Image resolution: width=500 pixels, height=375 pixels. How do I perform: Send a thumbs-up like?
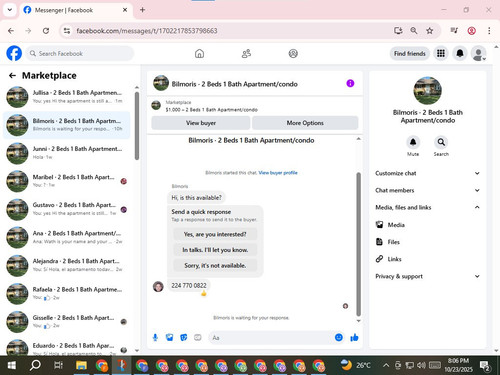coord(354,338)
